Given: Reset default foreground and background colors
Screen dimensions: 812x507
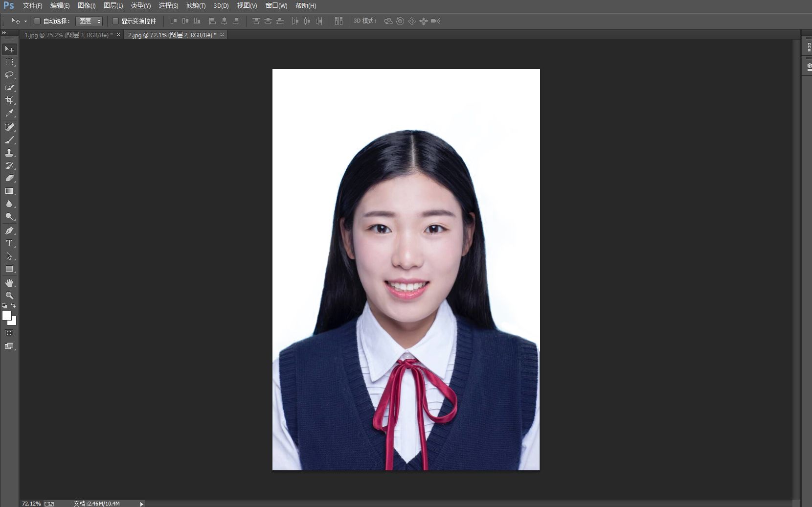Looking at the screenshot, I should click(x=4, y=305).
